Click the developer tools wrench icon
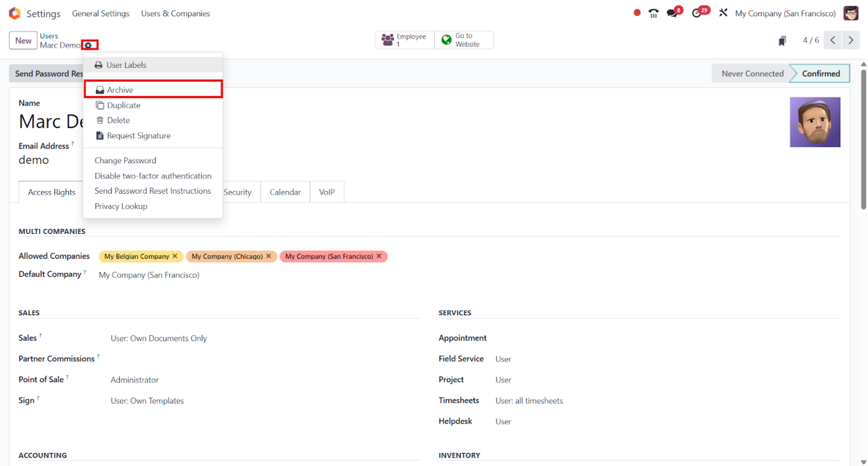The height and width of the screenshot is (466, 868). (x=724, y=12)
